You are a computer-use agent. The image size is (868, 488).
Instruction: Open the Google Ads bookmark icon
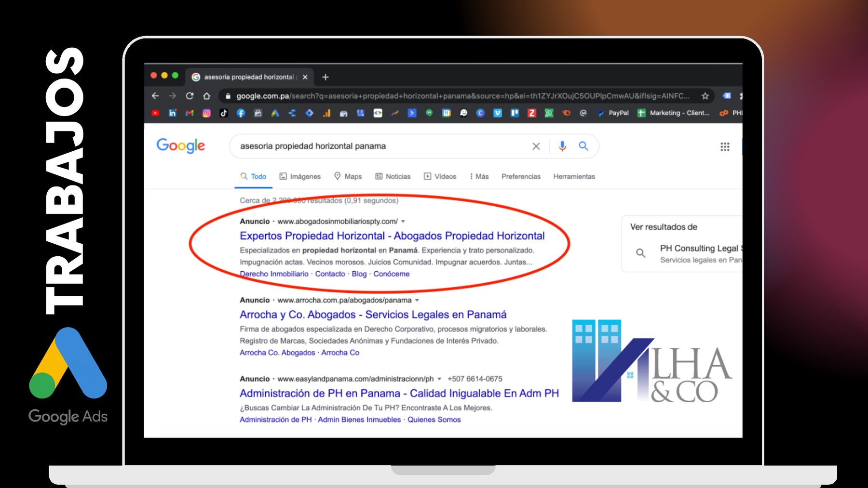[275, 113]
